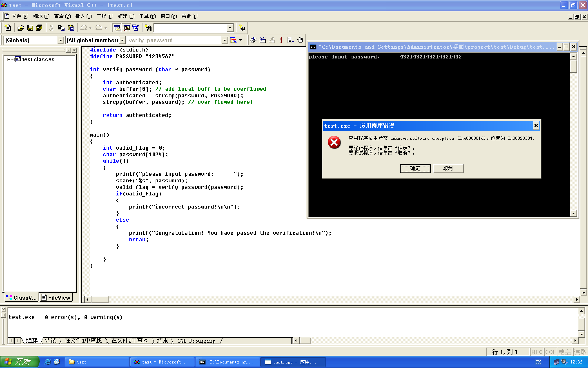This screenshot has height=368, width=588.
Task: Open the 工程(P) menu
Action: click(x=105, y=16)
